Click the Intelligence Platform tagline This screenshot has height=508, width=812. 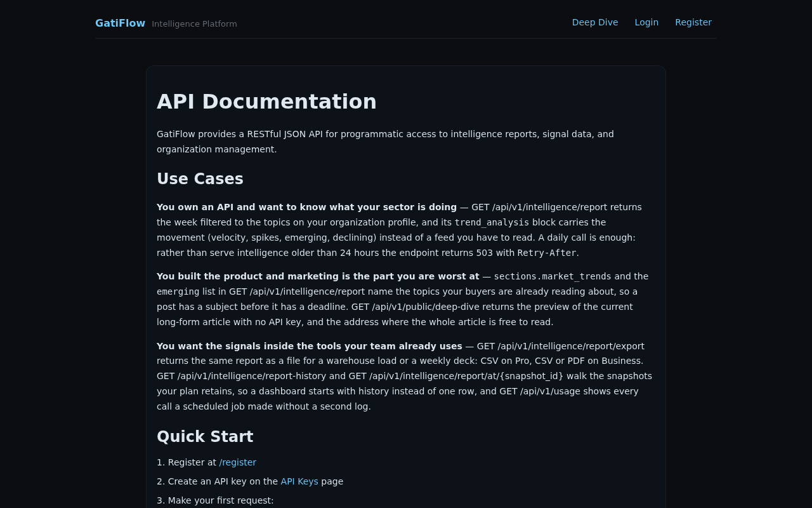tap(194, 24)
